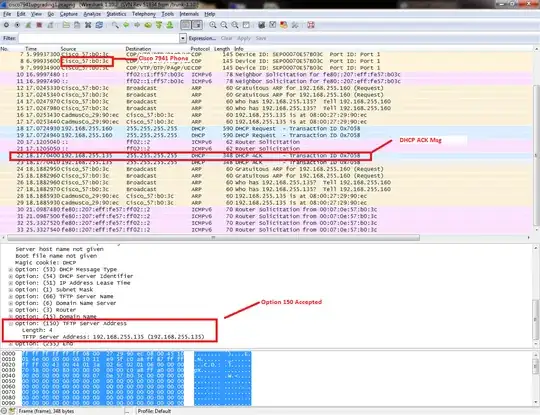540x415 pixels.
Task: Zoom in the packet text
Action: pyautogui.click(x=213, y=25)
